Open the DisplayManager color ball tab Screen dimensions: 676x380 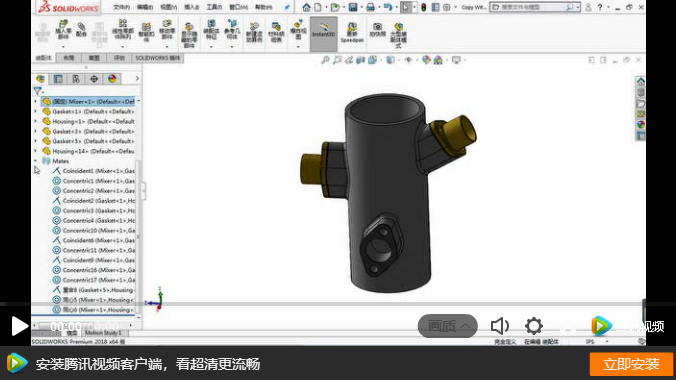112,79
